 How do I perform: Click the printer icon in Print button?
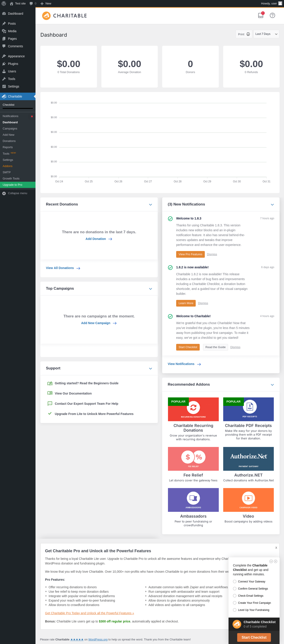pos(248,34)
